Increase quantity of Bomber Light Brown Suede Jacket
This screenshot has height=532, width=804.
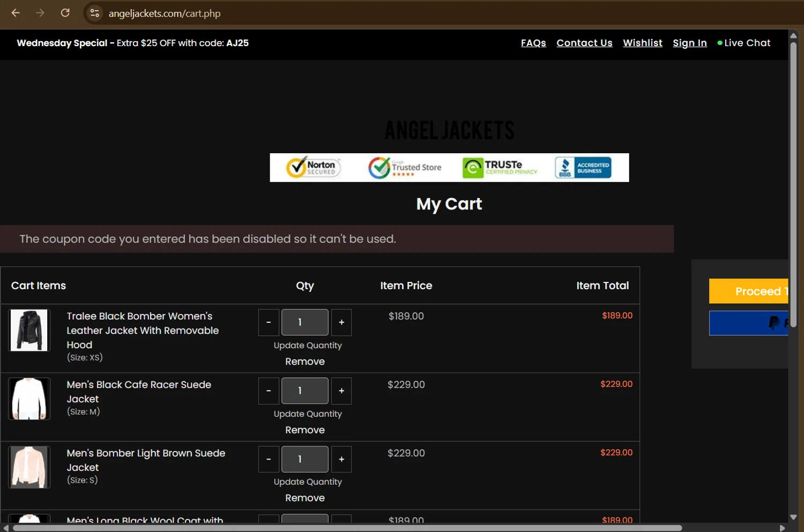[341, 459]
